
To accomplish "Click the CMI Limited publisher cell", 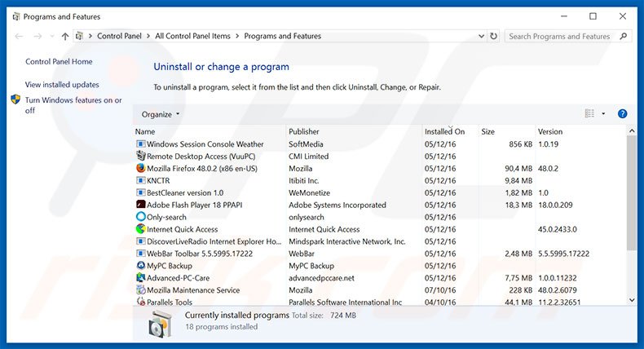I will tap(308, 157).
